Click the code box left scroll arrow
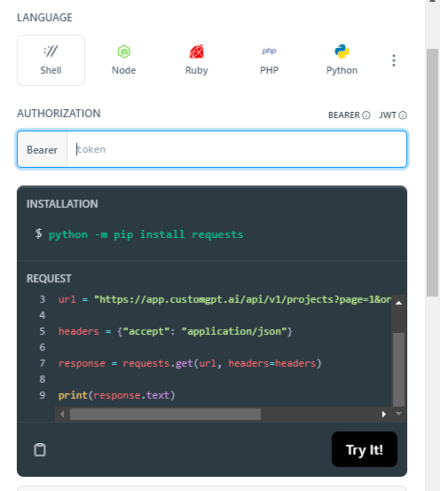 62,414
